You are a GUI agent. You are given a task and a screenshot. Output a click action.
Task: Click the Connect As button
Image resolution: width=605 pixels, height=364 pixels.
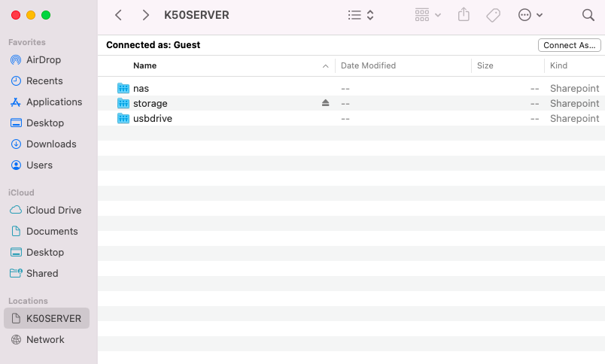pos(570,45)
